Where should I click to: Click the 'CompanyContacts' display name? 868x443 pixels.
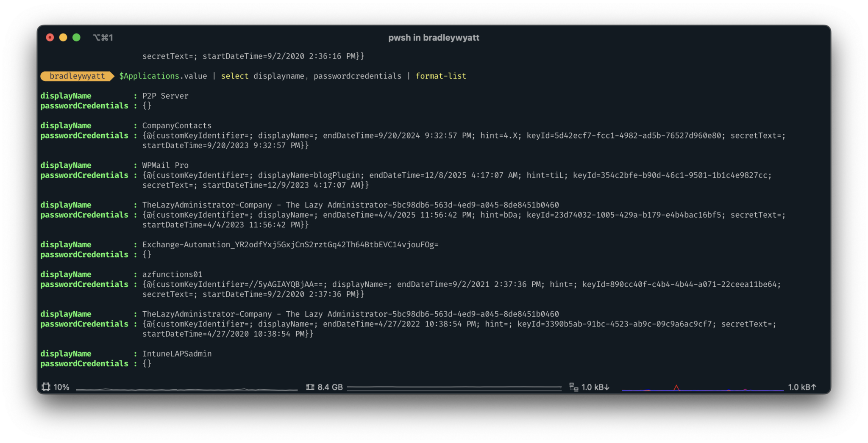(177, 125)
